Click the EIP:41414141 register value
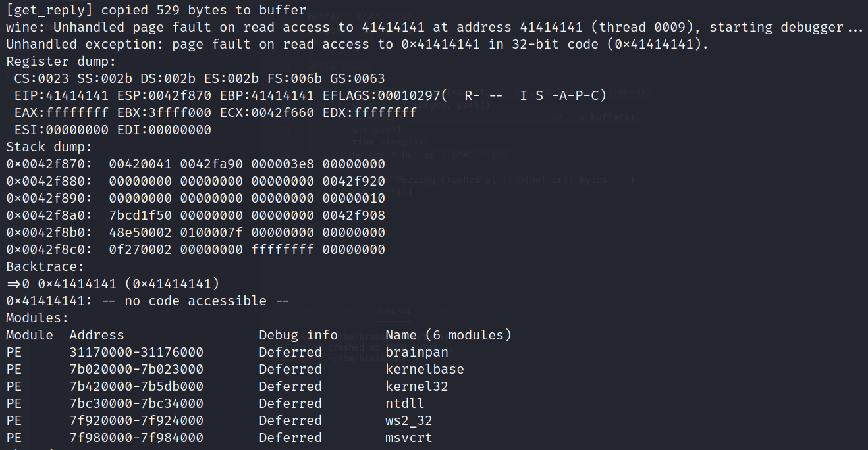Image resolution: width=868 pixels, height=450 pixels. pyautogui.click(x=61, y=96)
